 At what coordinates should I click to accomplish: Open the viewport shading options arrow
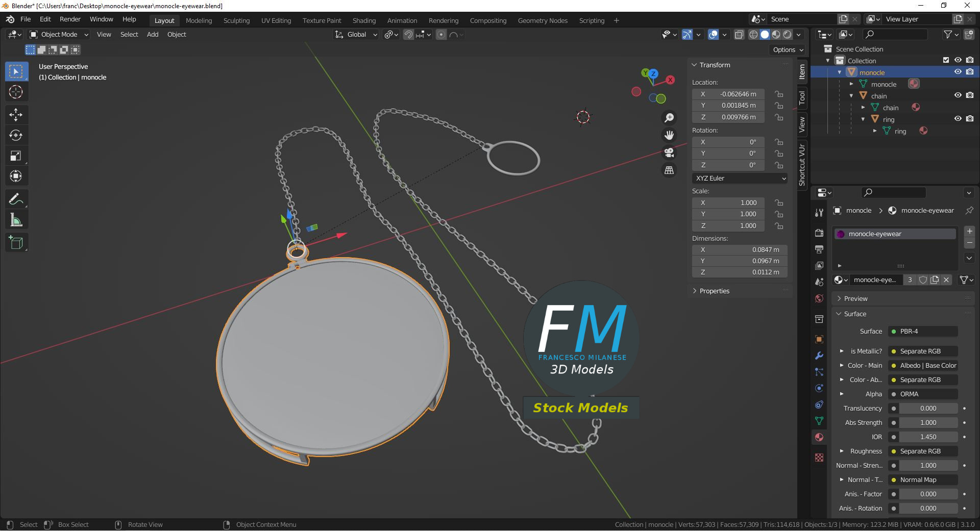[798, 35]
